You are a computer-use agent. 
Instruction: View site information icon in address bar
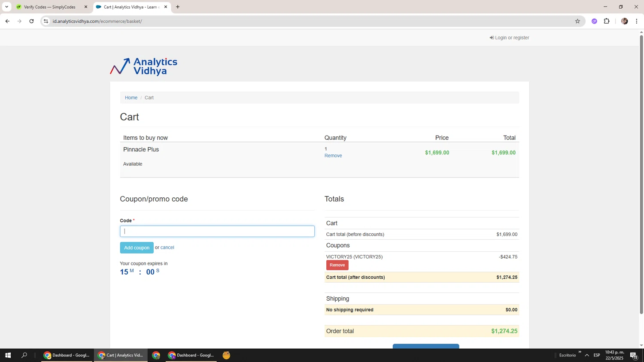pos(46,21)
